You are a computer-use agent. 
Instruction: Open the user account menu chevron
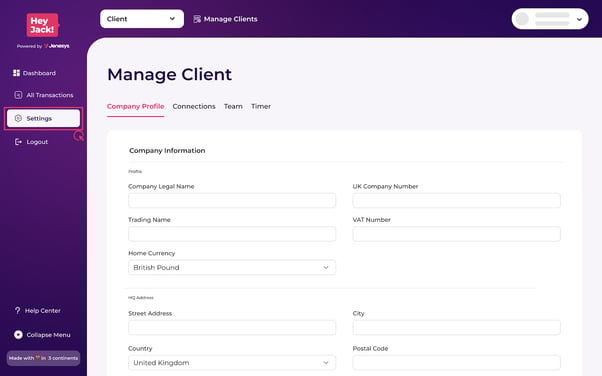[x=579, y=19]
